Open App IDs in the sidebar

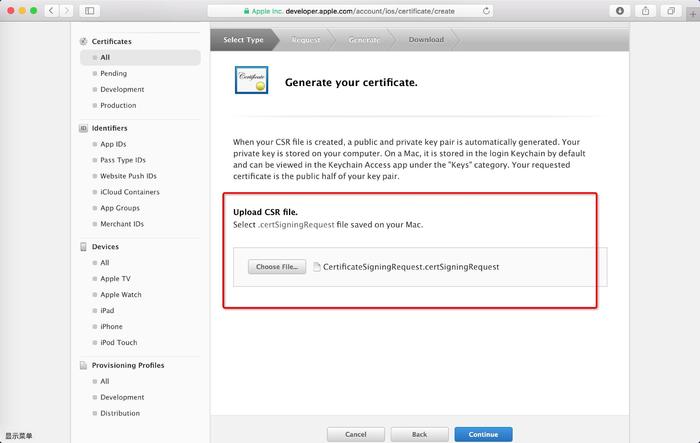click(x=113, y=144)
